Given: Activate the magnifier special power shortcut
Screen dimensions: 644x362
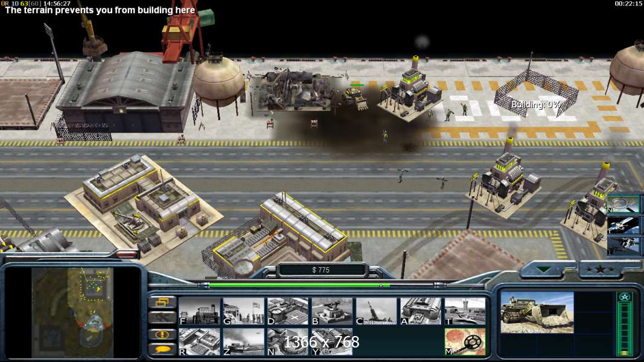Looking at the screenshot, I should point(623,204).
